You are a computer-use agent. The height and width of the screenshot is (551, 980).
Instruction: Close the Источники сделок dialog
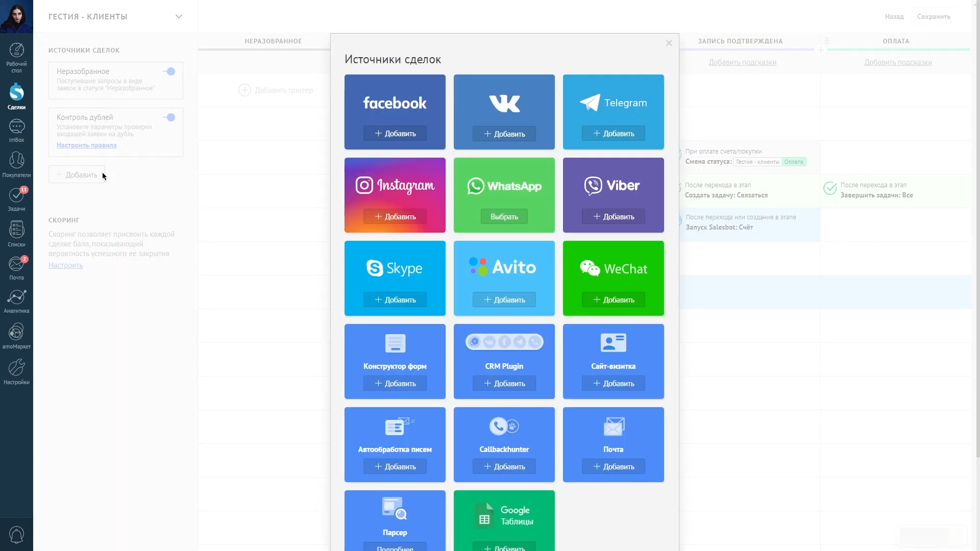tap(669, 43)
